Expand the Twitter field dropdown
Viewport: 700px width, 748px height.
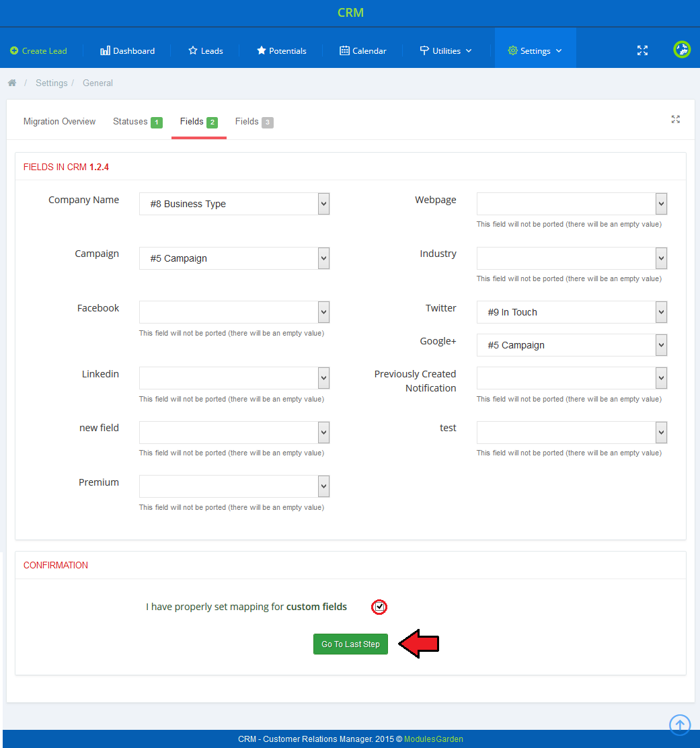572,312
